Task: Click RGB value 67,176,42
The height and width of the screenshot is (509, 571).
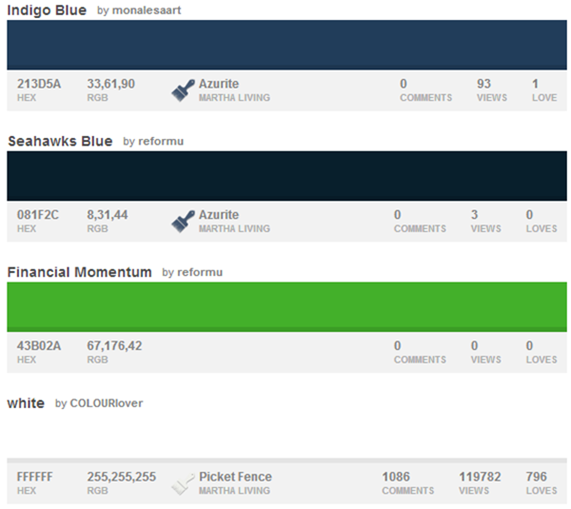Action: pos(114,346)
